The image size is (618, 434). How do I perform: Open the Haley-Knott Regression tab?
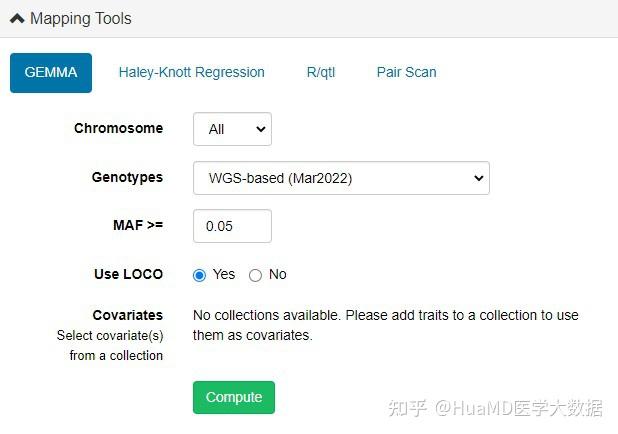(x=191, y=73)
